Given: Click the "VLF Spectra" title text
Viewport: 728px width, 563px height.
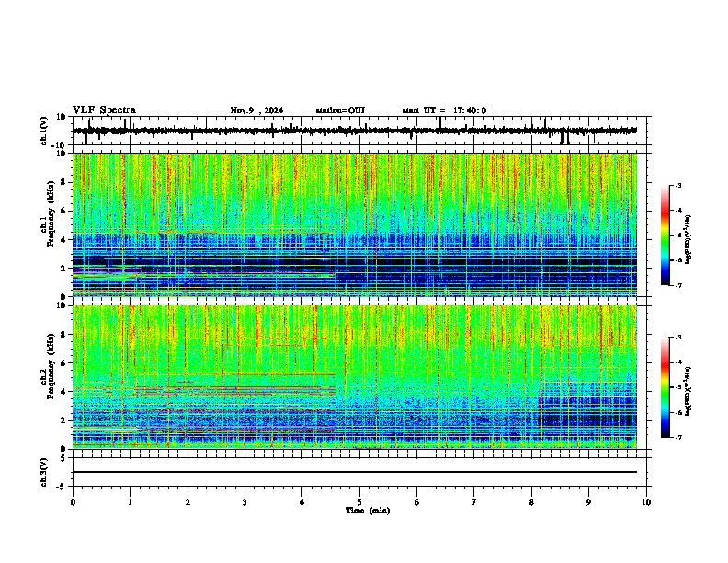Looking at the screenshot, I should [x=104, y=110].
